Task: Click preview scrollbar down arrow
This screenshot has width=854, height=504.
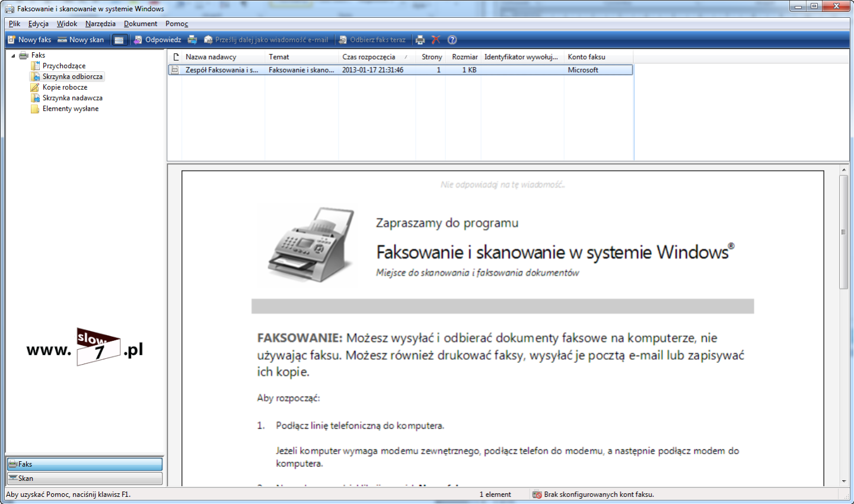Action: 843,481
